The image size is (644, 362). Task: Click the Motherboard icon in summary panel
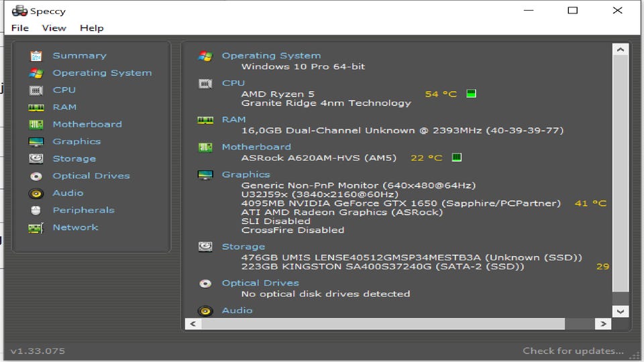[x=205, y=147]
